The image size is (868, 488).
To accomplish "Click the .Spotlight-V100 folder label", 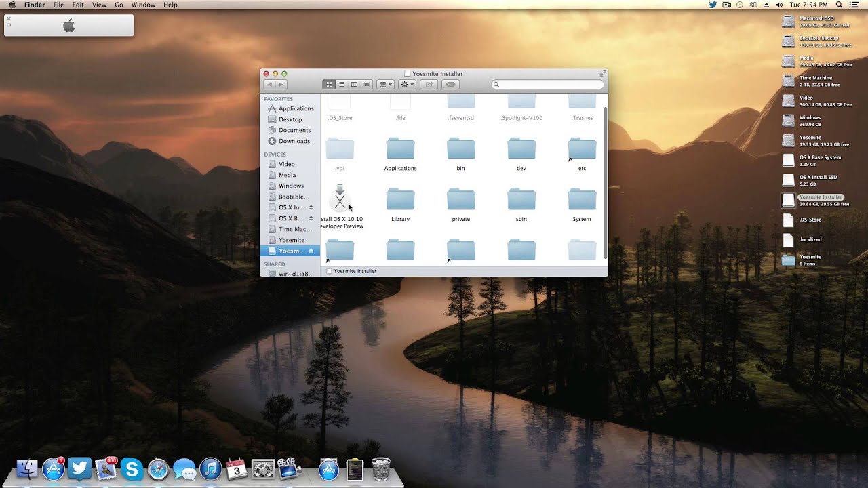I will click(x=521, y=118).
